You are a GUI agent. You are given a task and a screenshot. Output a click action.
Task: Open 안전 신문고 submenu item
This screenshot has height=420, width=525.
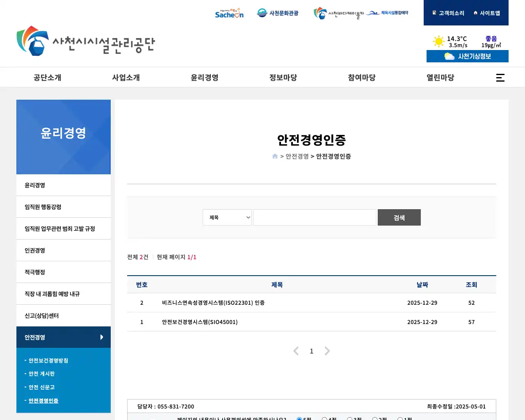41,387
